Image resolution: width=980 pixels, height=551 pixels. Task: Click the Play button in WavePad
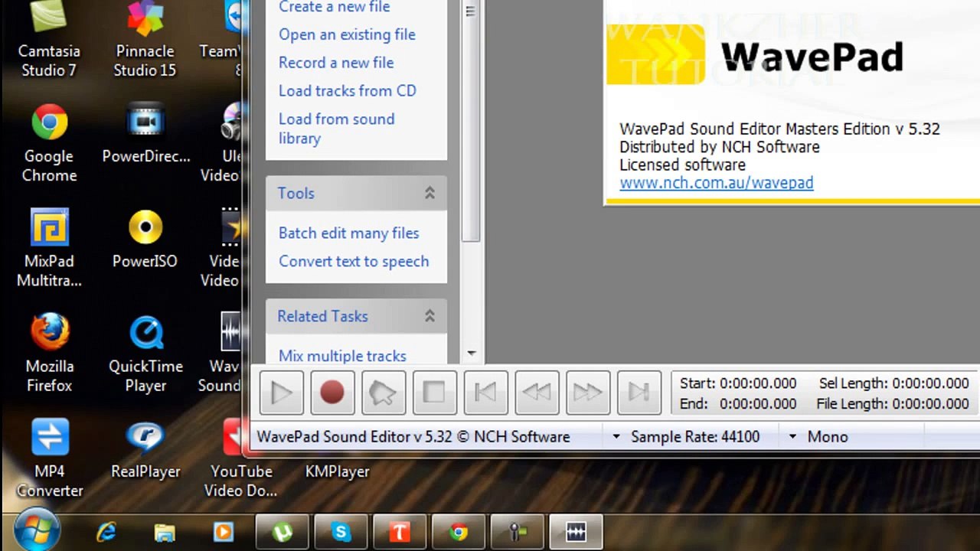(281, 393)
